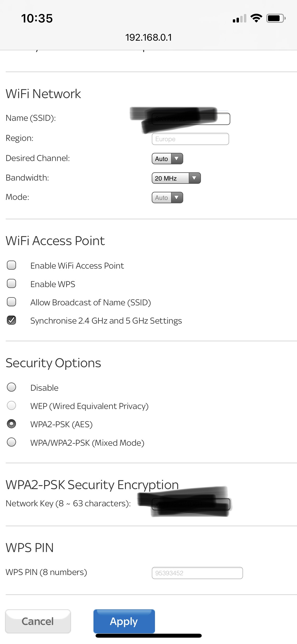Select WEP (Wired Equivalent Privacy)

tap(11, 406)
